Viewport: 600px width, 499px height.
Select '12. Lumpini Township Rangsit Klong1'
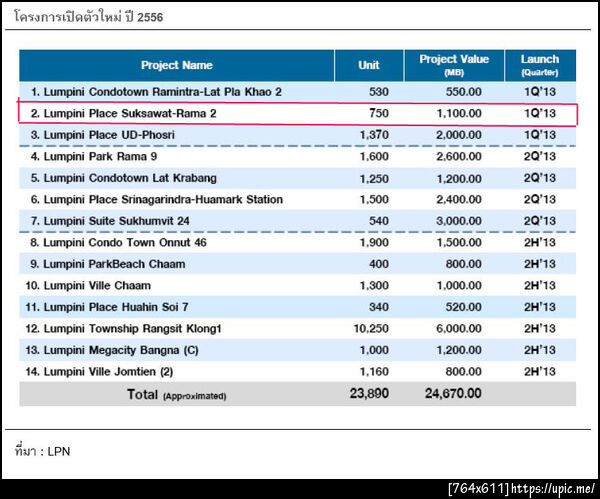123,329
